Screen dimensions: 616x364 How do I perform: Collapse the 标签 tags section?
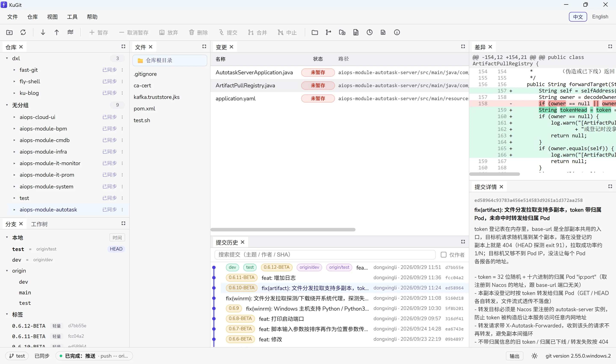[7, 314]
